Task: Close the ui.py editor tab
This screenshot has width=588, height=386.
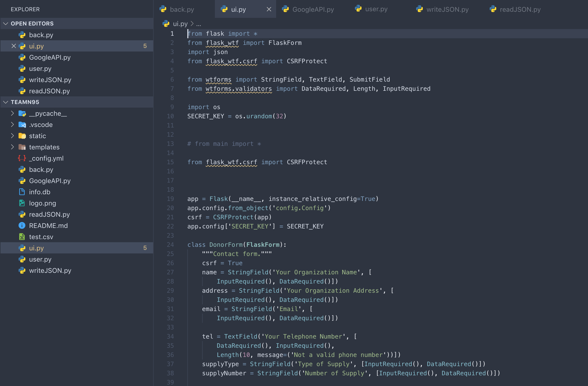Action: (x=269, y=9)
